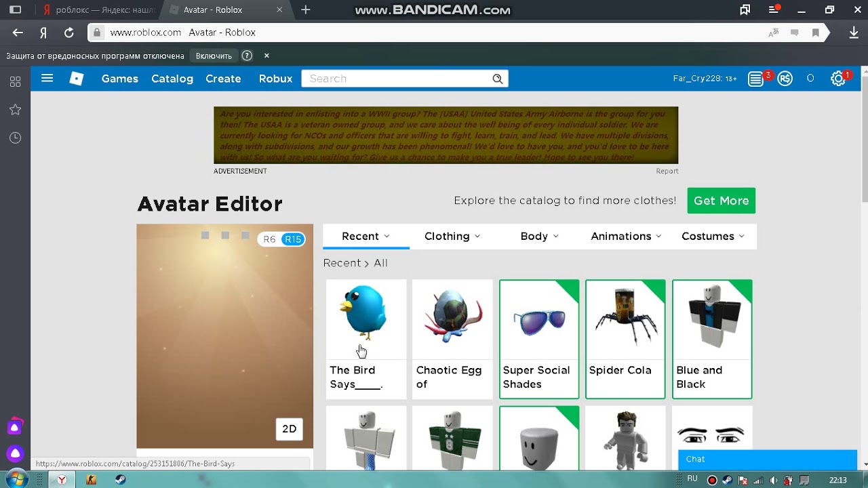The height and width of the screenshot is (488, 868).
Task: Dismiss the malware protection notice
Action: 267,56
